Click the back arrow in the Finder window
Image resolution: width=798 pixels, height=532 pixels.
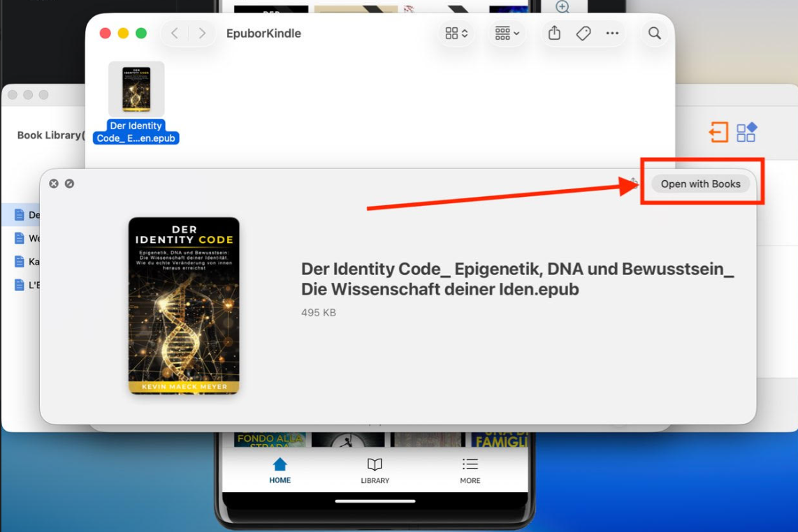[x=175, y=33]
